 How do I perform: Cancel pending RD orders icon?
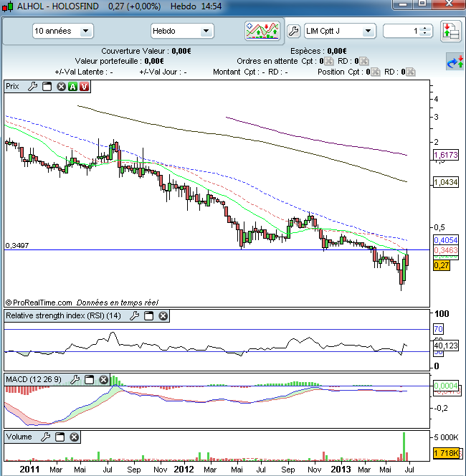pos(364,62)
